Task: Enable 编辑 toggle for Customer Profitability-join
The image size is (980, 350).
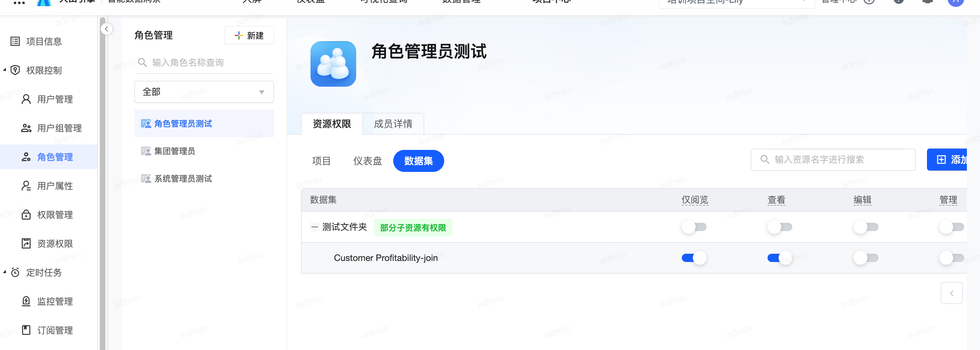Action: click(865, 258)
